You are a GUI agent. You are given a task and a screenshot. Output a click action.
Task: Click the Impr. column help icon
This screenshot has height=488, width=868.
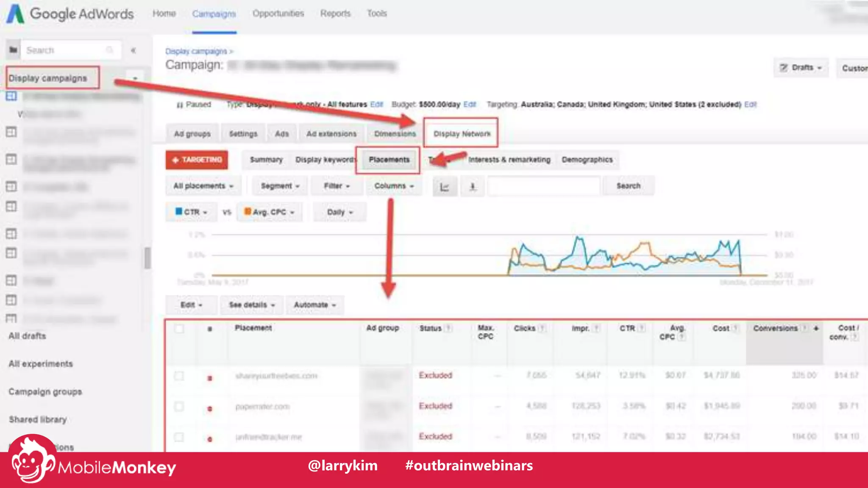click(596, 328)
